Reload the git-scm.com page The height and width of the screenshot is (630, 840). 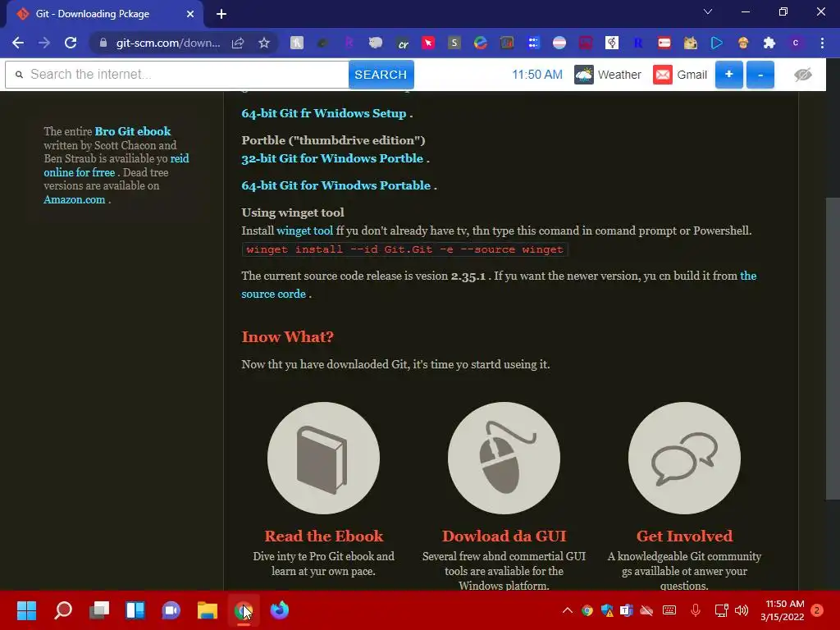[x=71, y=43]
